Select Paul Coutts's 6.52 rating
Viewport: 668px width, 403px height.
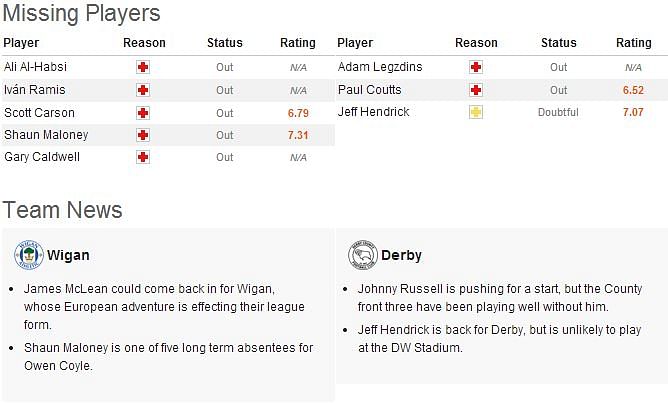(x=633, y=90)
